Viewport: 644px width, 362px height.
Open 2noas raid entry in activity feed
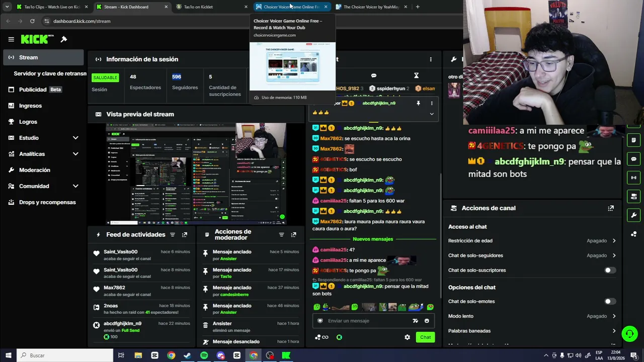click(141, 309)
